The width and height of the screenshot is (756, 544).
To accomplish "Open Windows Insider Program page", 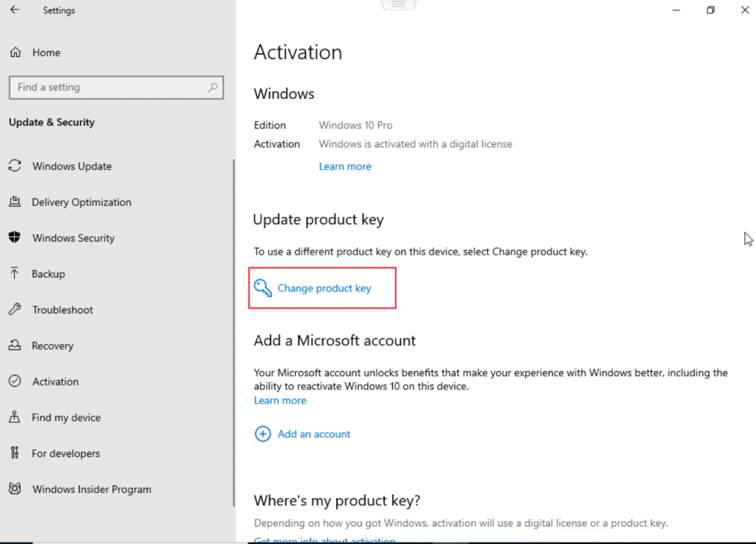I will 92,489.
